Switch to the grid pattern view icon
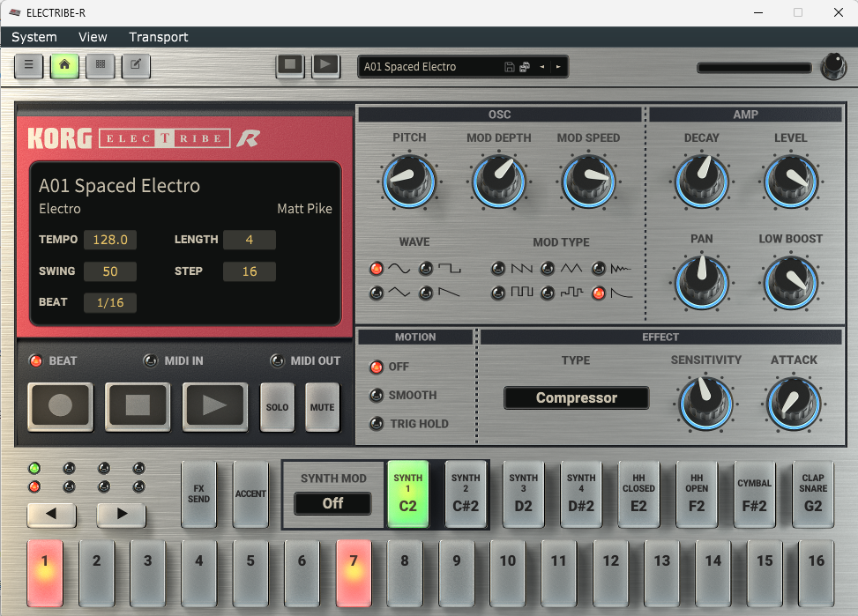 (x=101, y=65)
